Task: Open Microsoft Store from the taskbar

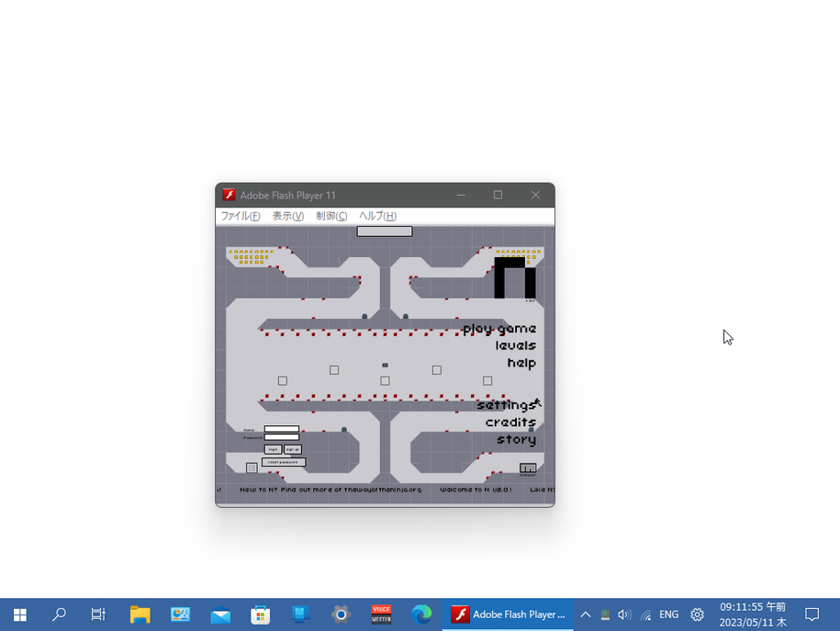Action: pyautogui.click(x=261, y=614)
